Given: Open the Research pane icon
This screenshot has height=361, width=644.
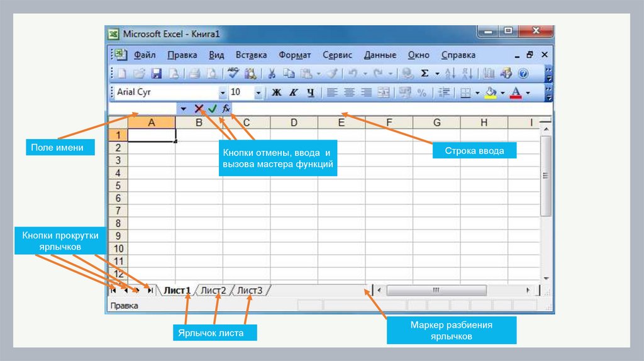Looking at the screenshot, I should point(250,74).
